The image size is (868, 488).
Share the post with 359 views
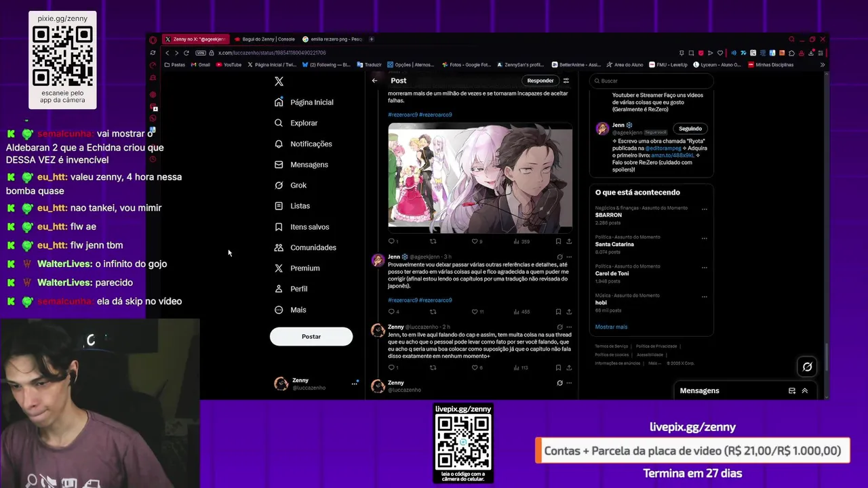[x=569, y=241]
